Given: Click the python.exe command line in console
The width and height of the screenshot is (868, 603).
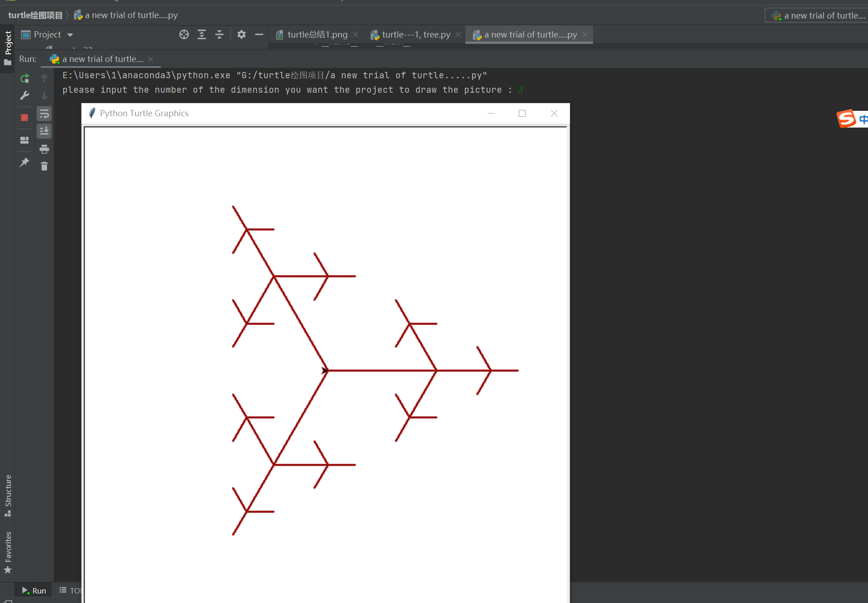Looking at the screenshot, I should [x=275, y=76].
